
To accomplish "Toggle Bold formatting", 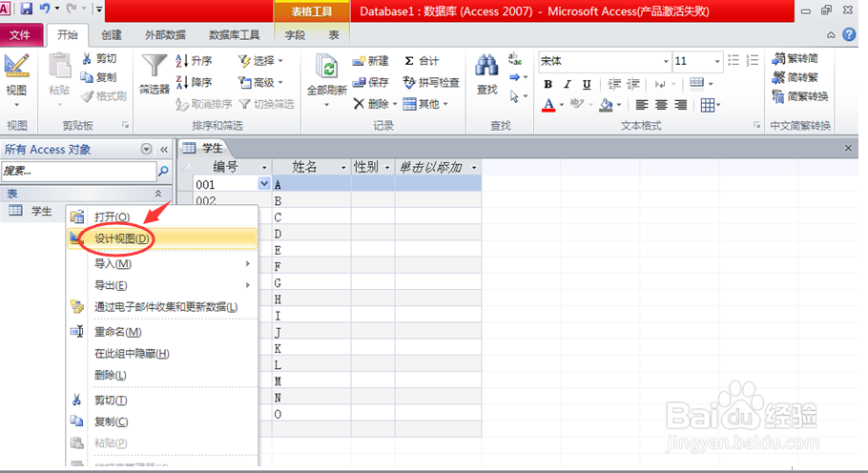I will (x=548, y=84).
